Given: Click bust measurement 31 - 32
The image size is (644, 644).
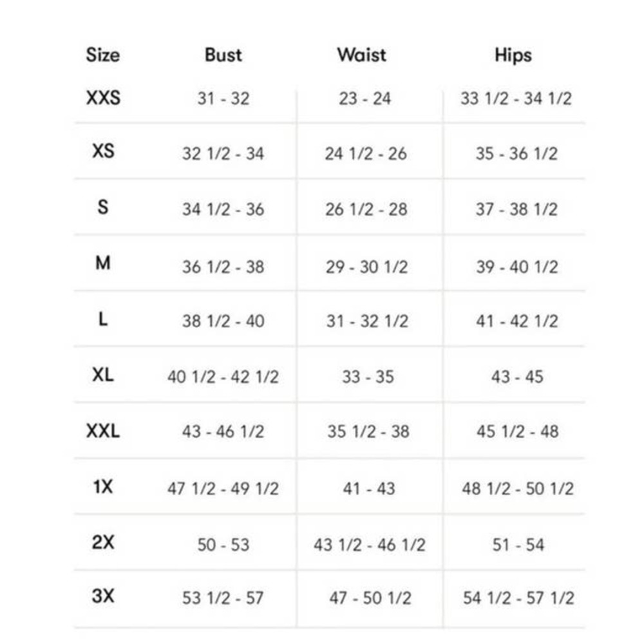Looking at the screenshot, I should point(223,99).
